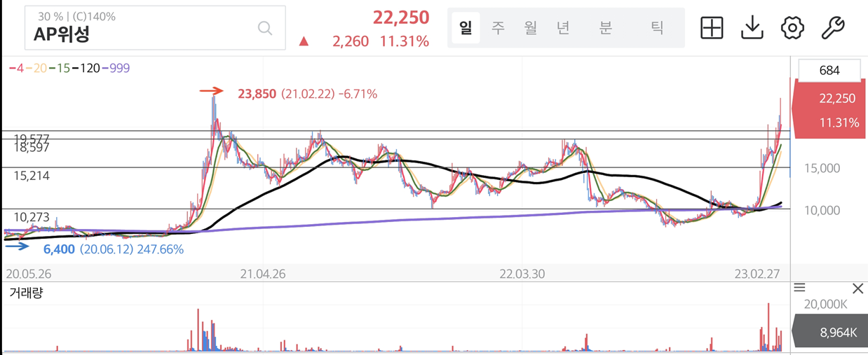Switch to 주 weekly period tab
The image size is (868, 355).
pos(498,28)
